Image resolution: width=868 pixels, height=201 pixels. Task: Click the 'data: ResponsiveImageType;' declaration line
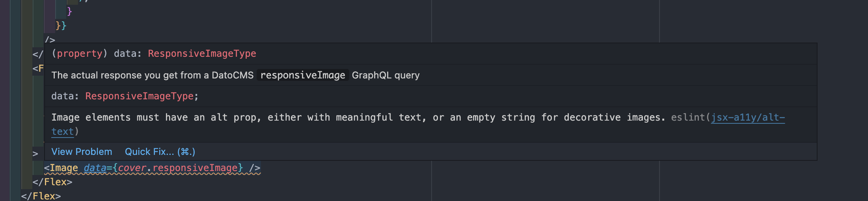(125, 96)
